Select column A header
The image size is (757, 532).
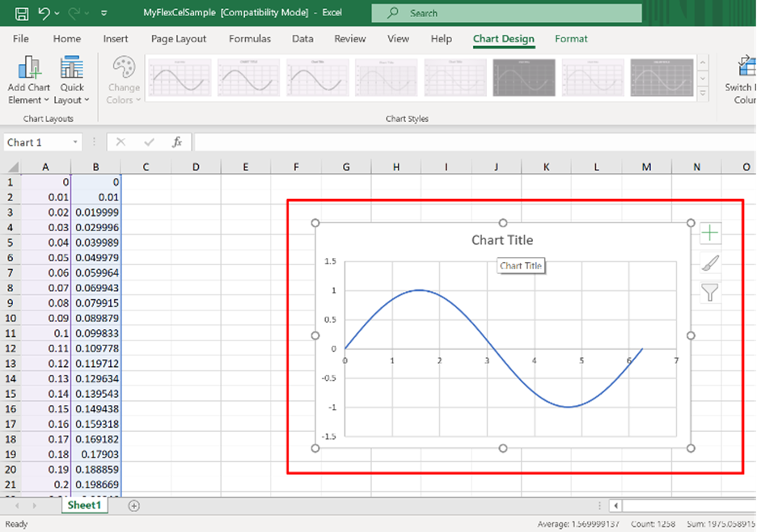[45, 167]
